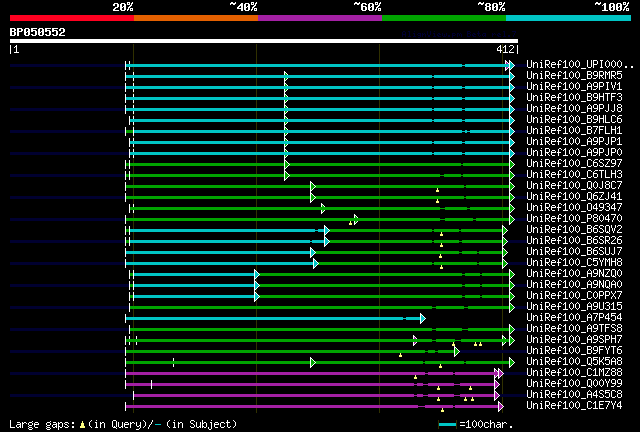Select the UniRef100_A9SPH7 label
Screen dimensions: 640x432
pyautogui.click(x=574, y=340)
